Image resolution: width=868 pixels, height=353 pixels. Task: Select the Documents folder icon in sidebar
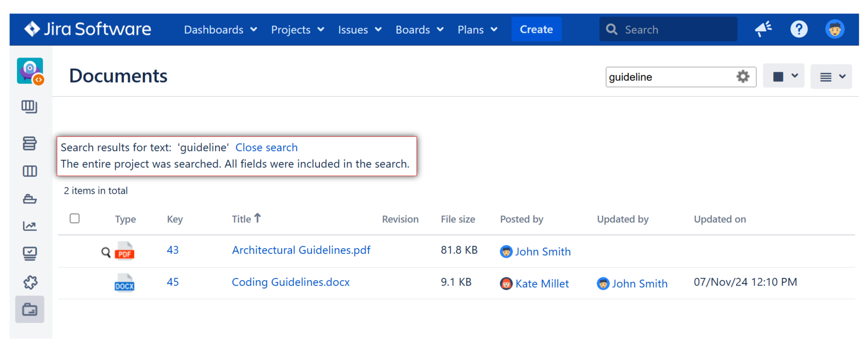[29, 309]
